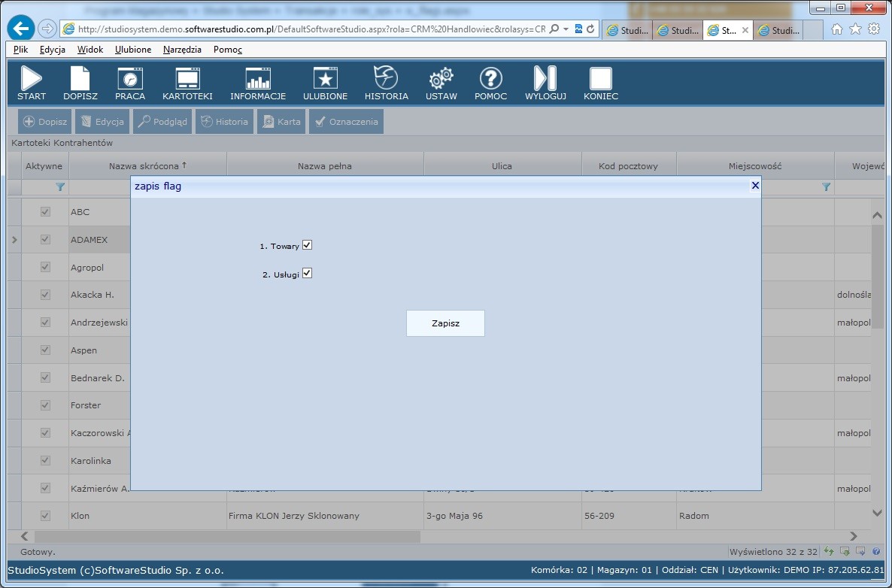Click the grid scroll down arrow

[877, 513]
